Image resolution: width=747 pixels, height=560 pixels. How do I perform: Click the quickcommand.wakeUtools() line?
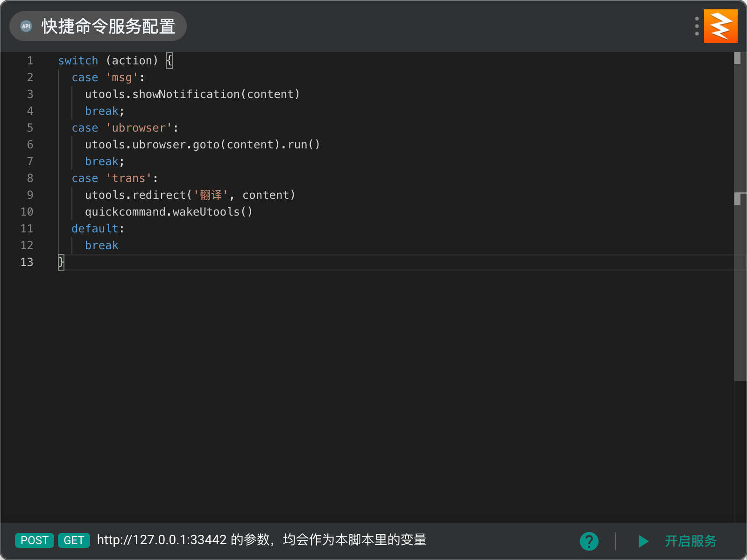[169, 212]
